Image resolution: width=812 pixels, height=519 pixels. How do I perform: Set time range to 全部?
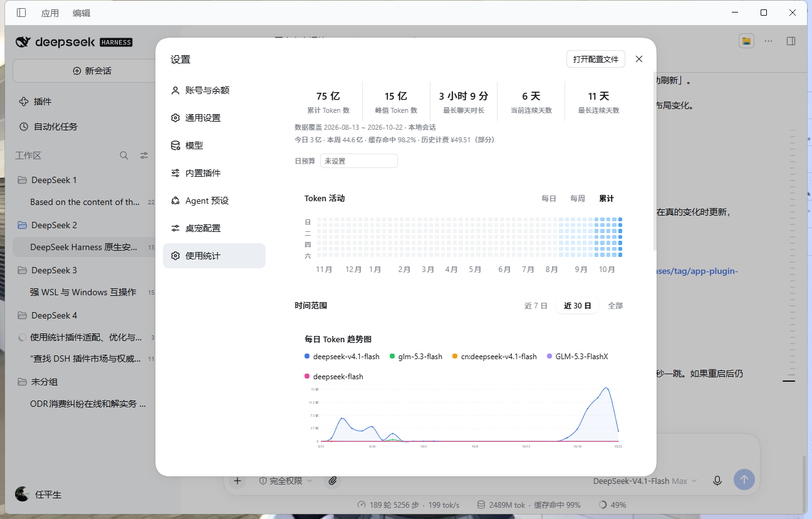click(x=615, y=306)
